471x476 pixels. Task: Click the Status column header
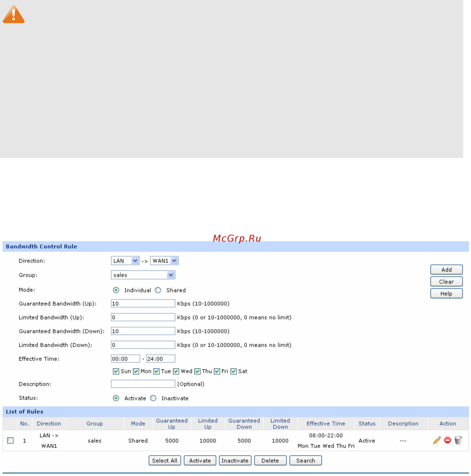pos(367,424)
